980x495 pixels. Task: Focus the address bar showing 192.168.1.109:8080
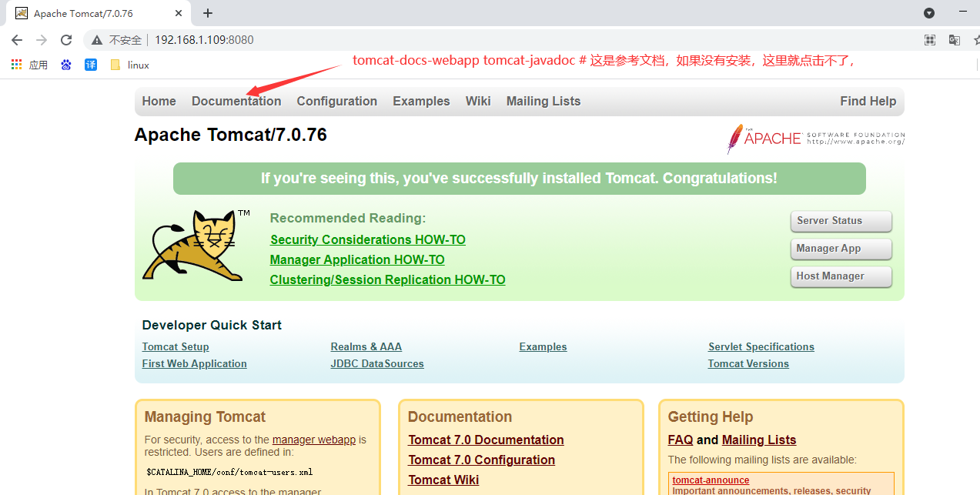coord(204,40)
